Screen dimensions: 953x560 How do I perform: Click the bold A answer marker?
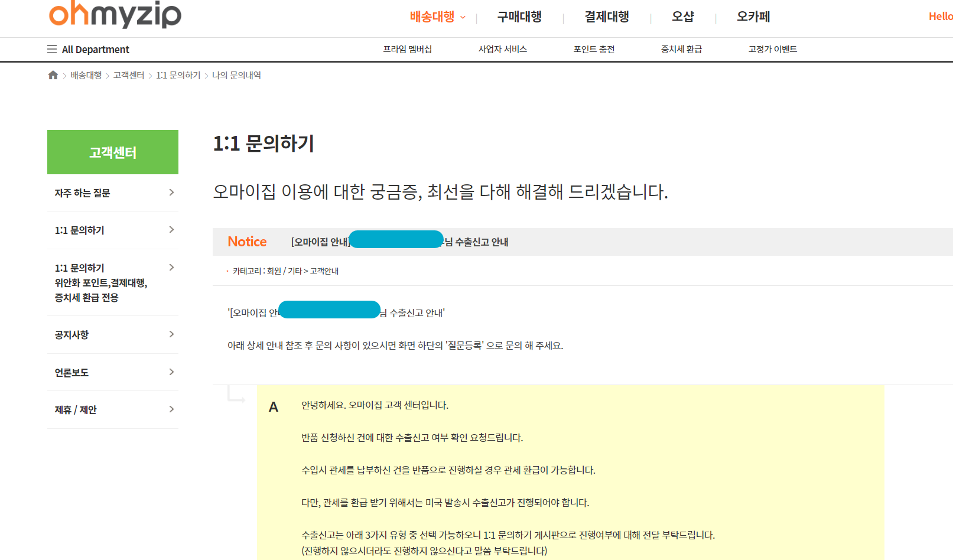tap(274, 406)
